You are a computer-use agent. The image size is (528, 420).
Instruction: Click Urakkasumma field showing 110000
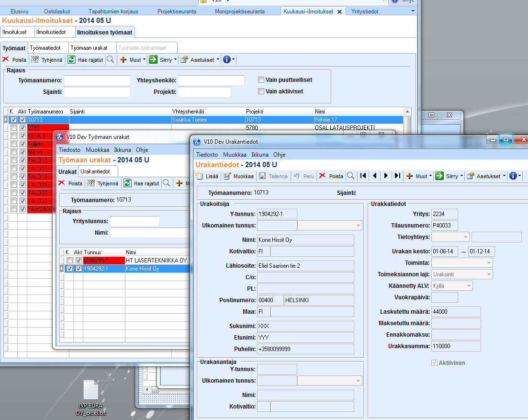456,346
